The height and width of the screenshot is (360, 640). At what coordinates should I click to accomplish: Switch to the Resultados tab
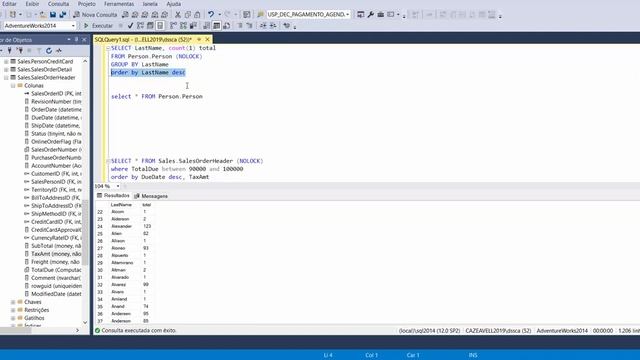point(113,196)
